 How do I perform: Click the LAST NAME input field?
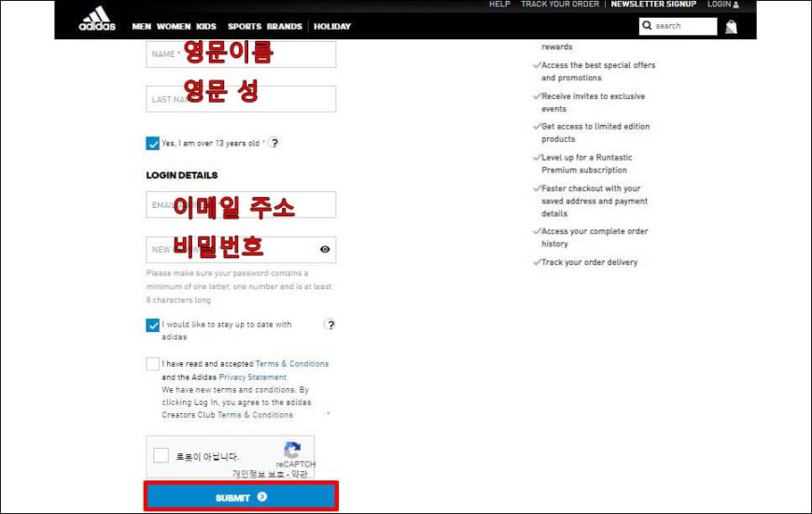click(x=241, y=99)
